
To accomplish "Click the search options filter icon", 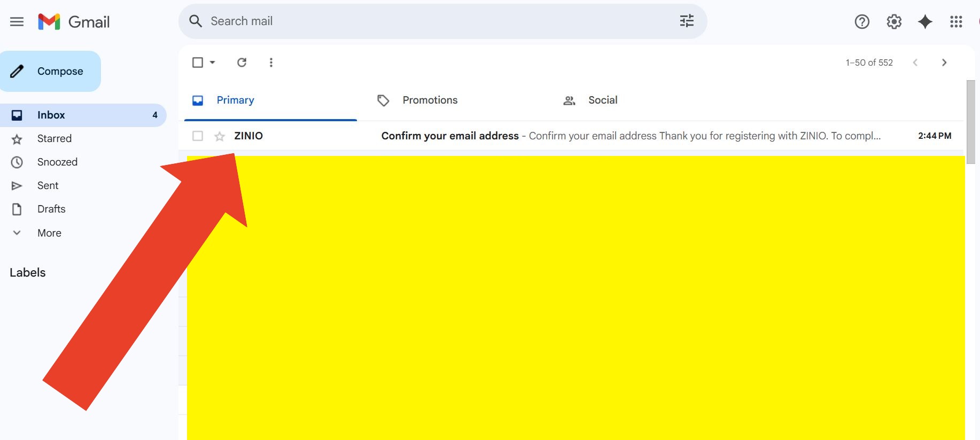I will 687,21.
